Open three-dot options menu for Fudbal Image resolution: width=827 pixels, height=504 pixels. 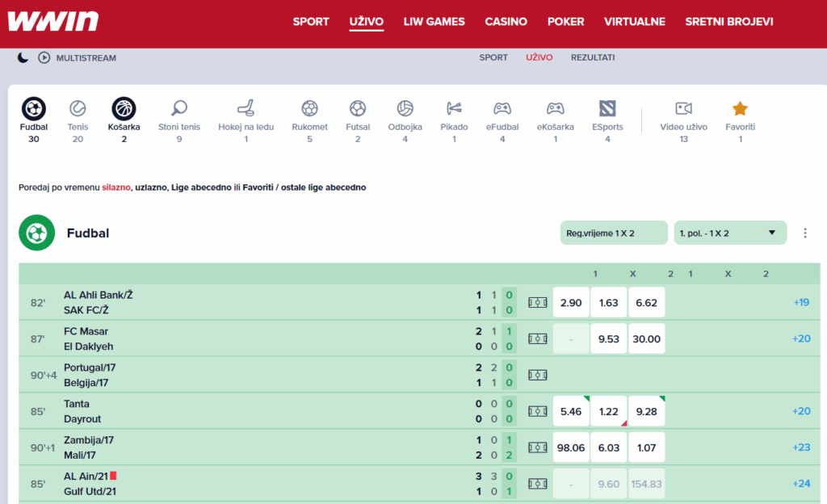point(804,233)
